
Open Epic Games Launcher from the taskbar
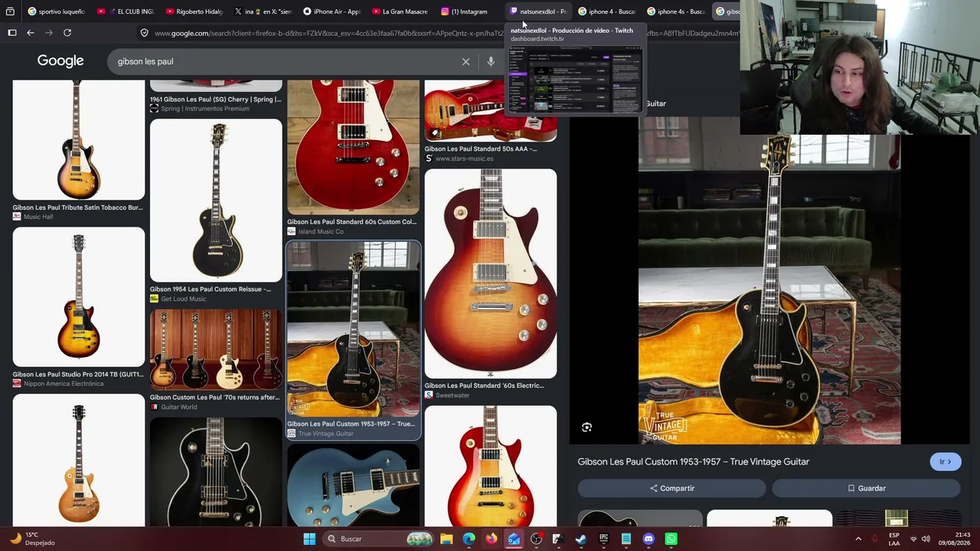click(x=603, y=539)
